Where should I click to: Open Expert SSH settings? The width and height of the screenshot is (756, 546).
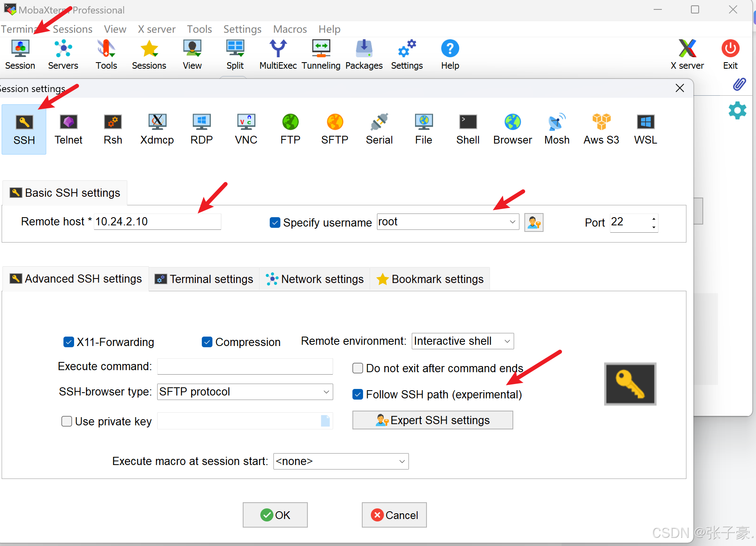pos(433,420)
